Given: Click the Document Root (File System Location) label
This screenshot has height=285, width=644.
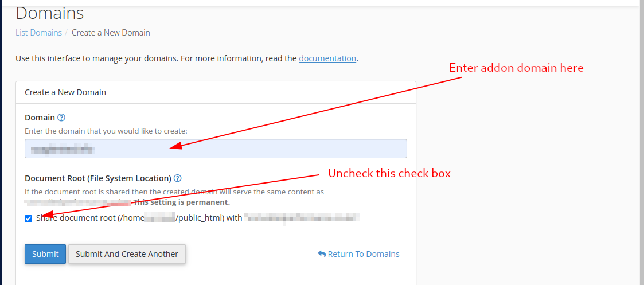Looking at the screenshot, I should click(98, 178).
